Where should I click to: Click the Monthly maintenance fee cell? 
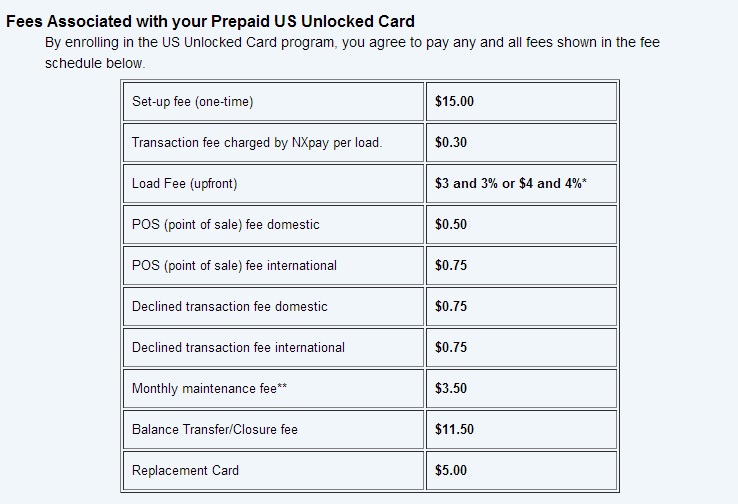203,389
